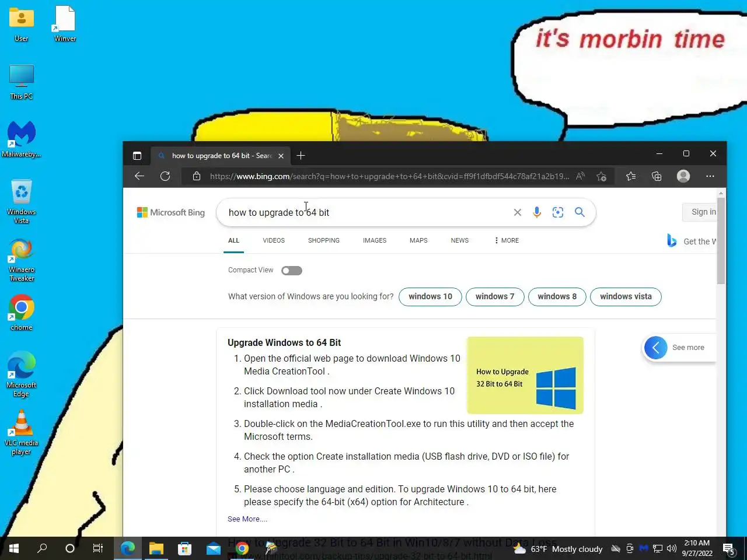Open the Favorites list icon
Viewport: 747px width, 560px height.
point(631,176)
